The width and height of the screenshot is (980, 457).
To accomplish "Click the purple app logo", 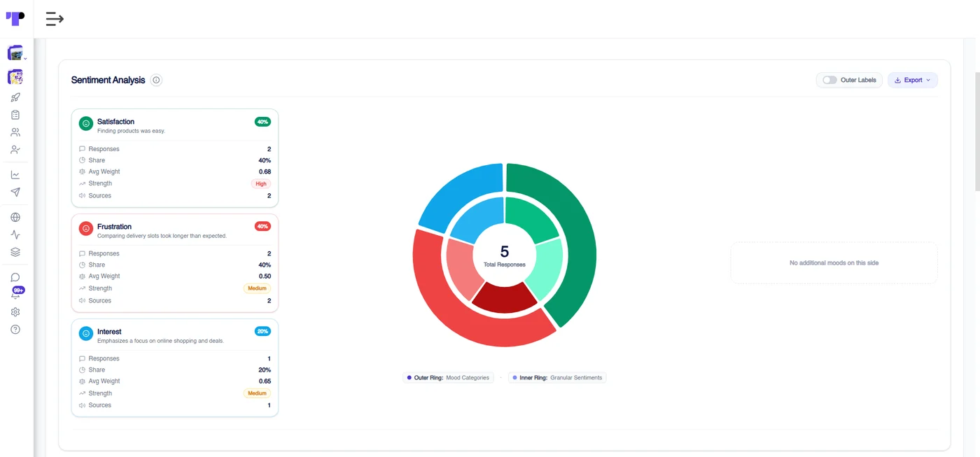I will 15,19.
